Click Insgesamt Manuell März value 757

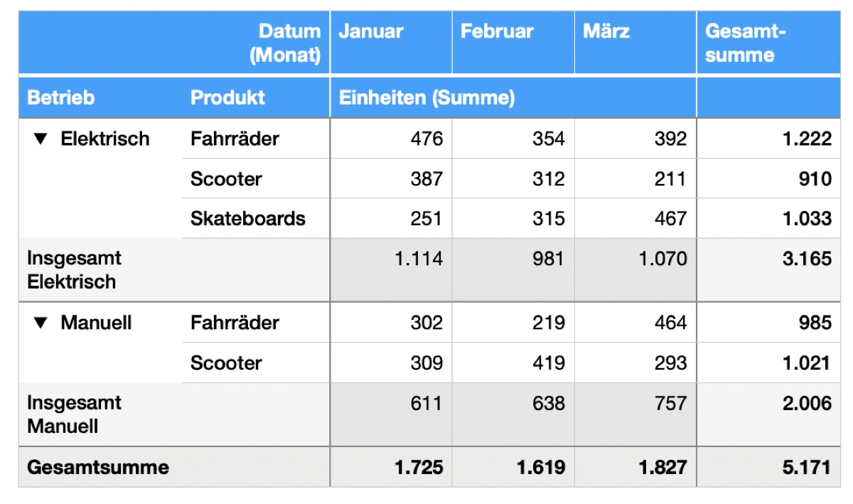coord(635,414)
